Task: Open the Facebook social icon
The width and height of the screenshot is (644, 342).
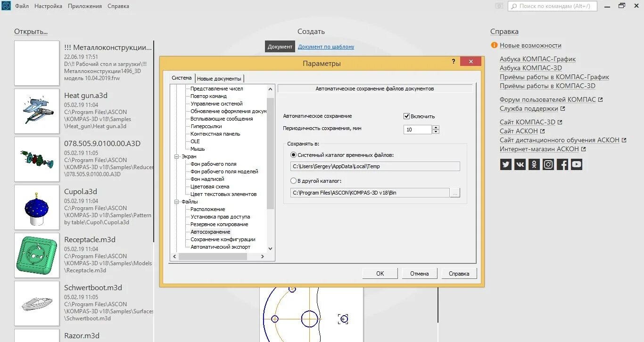Action: (x=562, y=164)
